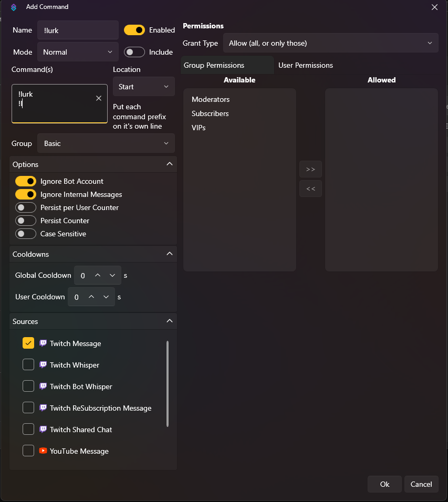Viewport: 448px width, 502px height.
Task: Increase Global Cooldown with up arrow
Action: click(98, 276)
